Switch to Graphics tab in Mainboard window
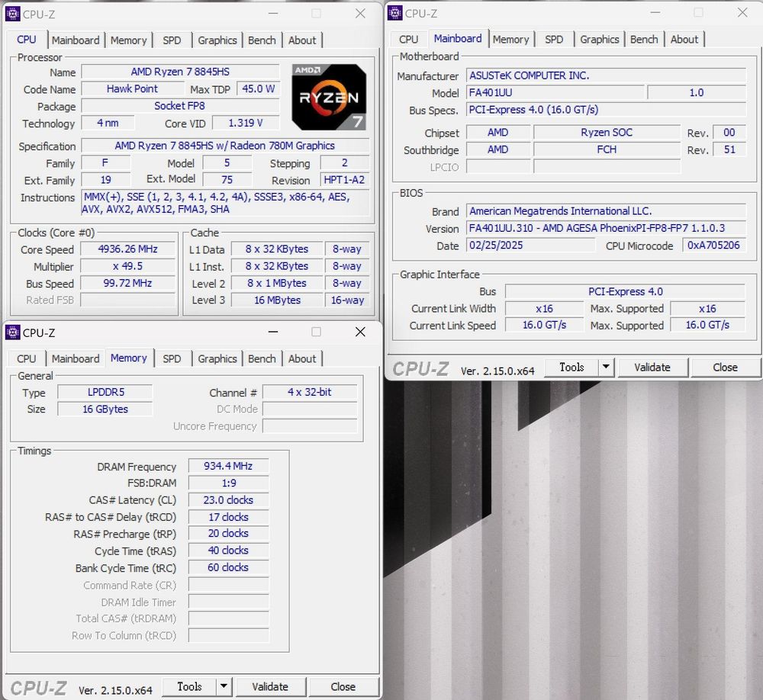 pyautogui.click(x=600, y=40)
